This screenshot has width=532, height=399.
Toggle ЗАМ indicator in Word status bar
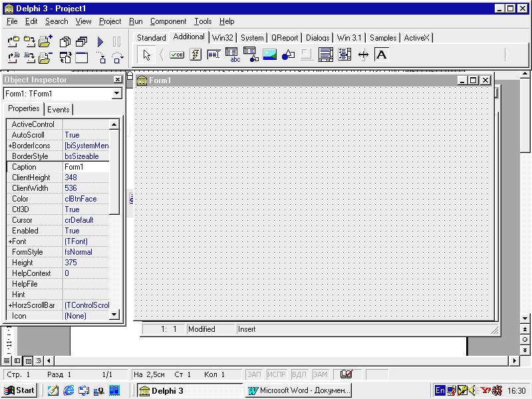click(321, 374)
